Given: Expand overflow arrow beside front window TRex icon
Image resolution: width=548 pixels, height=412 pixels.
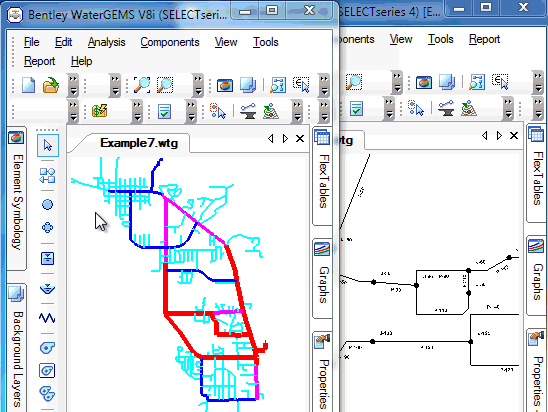Looking at the screenshot, I should [x=297, y=111].
